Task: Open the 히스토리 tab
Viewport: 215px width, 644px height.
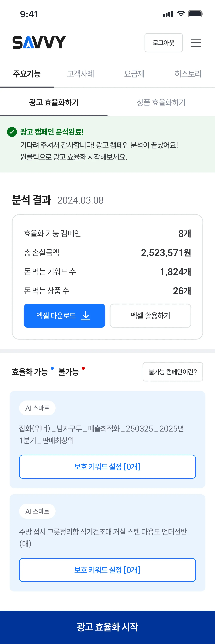Action: pos(188,74)
